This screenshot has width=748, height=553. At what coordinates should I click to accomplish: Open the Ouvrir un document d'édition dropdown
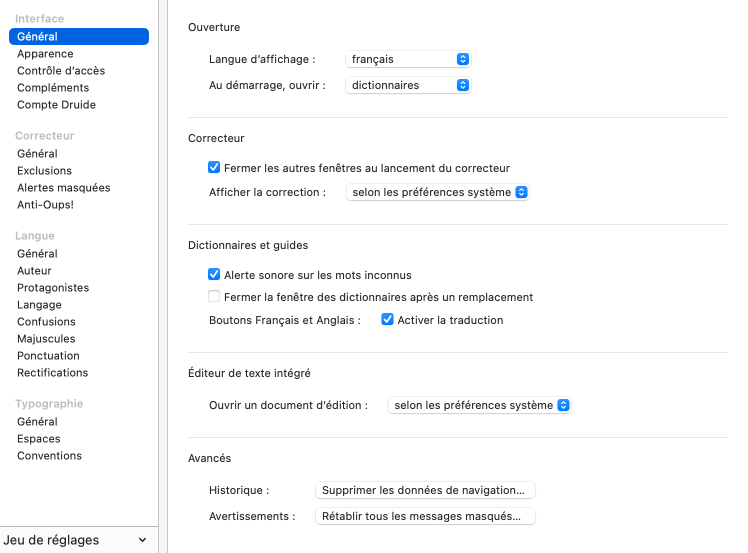coord(479,405)
